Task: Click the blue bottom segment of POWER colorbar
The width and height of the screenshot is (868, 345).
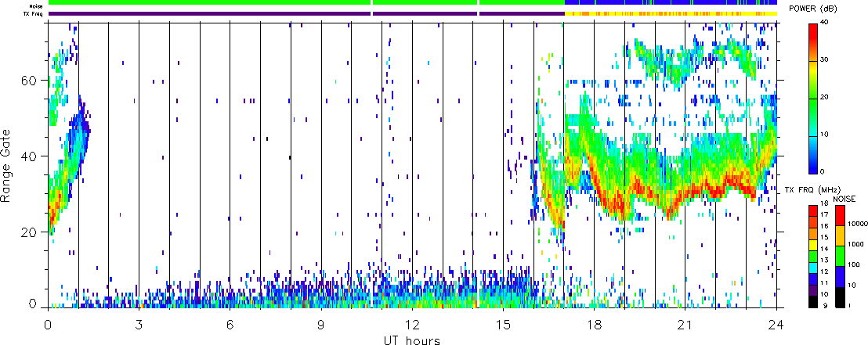Action: point(814,154)
